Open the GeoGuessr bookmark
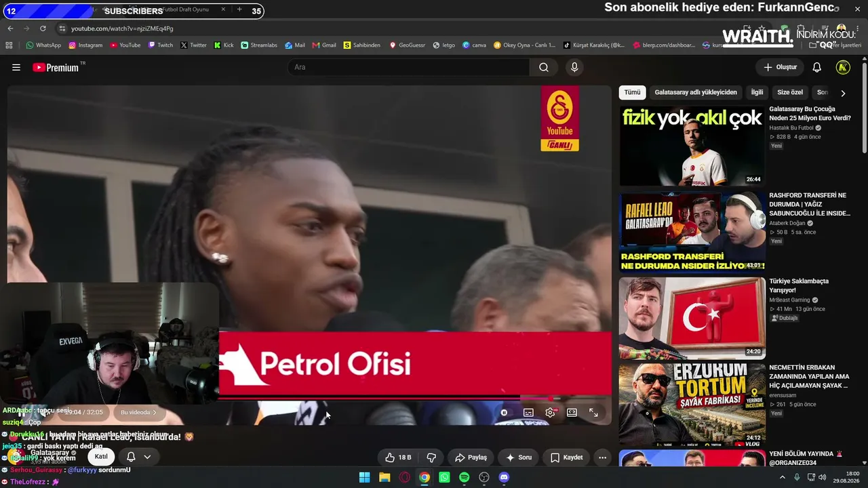The width and height of the screenshot is (868, 488). pos(407,45)
